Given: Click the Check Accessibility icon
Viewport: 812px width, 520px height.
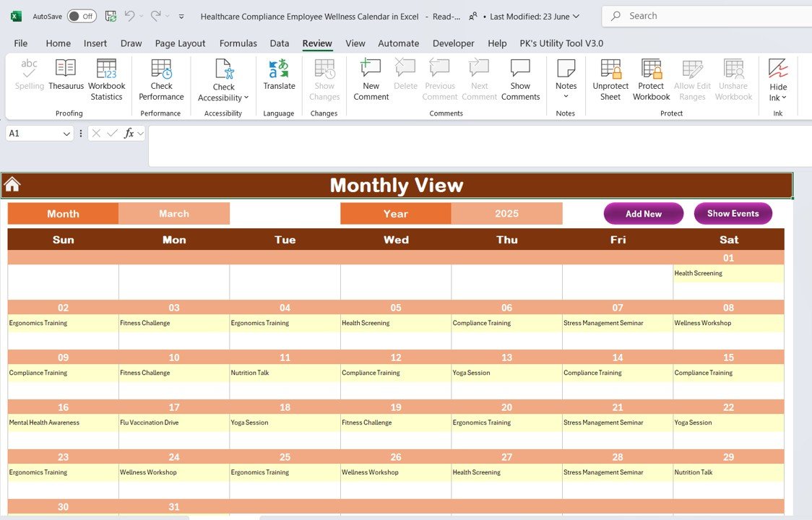Looking at the screenshot, I should (224, 69).
